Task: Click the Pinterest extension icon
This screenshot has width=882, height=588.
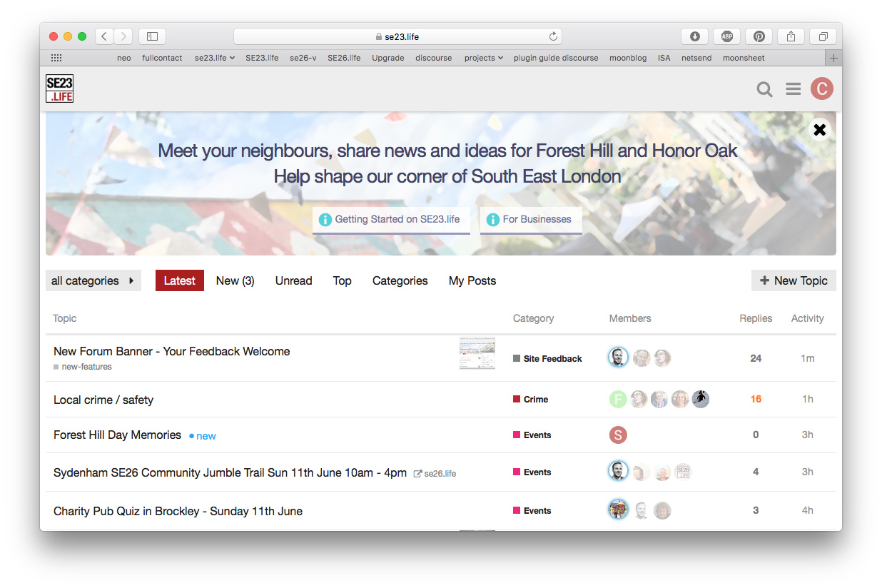Action: (x=759, y=36)
